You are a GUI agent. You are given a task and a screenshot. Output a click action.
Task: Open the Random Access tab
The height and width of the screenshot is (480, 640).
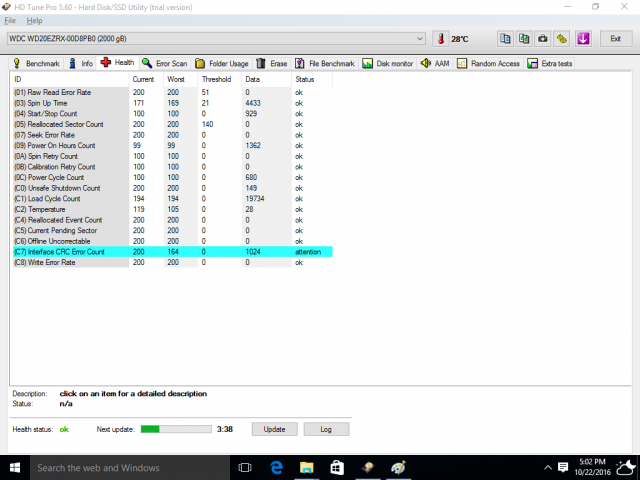pyautogui.click(x=488, y=63)
